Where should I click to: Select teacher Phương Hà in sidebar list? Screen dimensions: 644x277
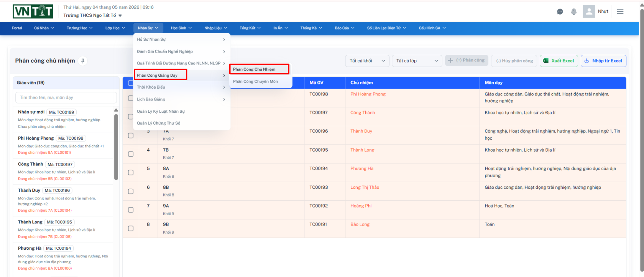(63, 258)
